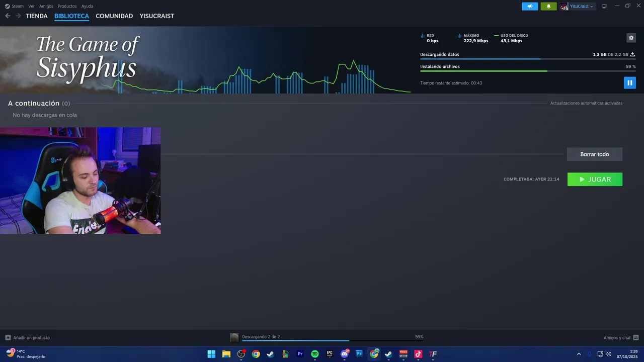This screenshot has height=362, width=644.
Task: Click the Descargando datos progress bar
Action: pyautogui.click(x=528, y=59)
